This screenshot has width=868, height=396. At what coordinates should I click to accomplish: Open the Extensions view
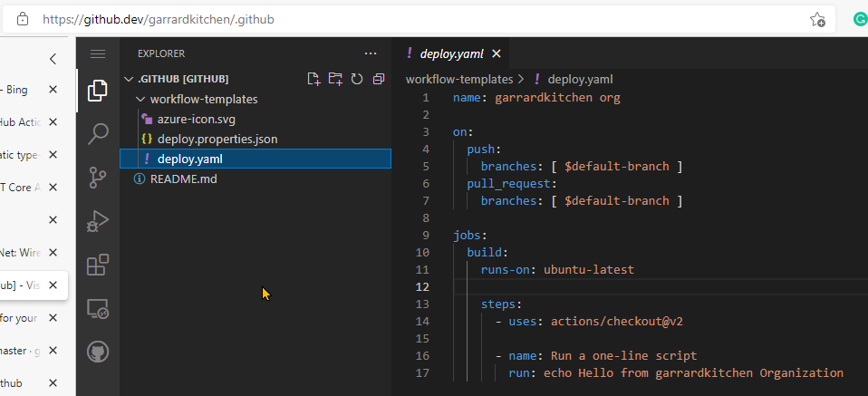[97, 266]
